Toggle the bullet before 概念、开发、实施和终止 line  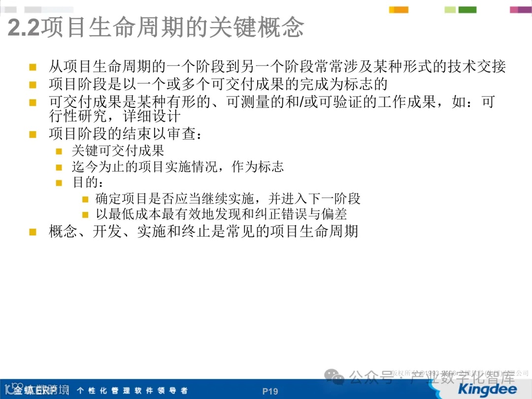[33, 231]
